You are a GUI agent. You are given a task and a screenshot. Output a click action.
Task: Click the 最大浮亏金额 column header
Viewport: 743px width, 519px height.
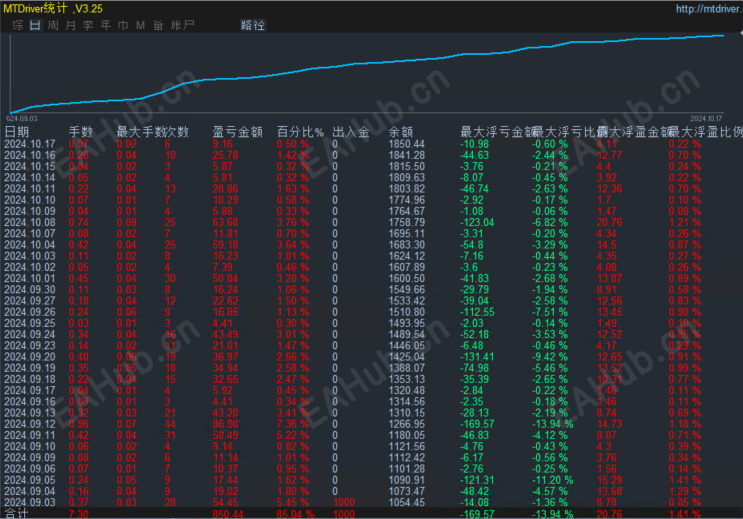(497, 132)
